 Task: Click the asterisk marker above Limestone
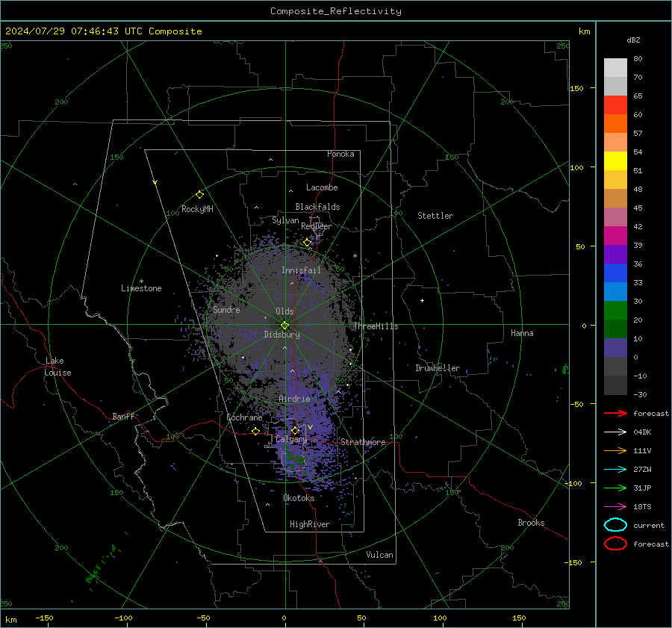pos(141,282)
